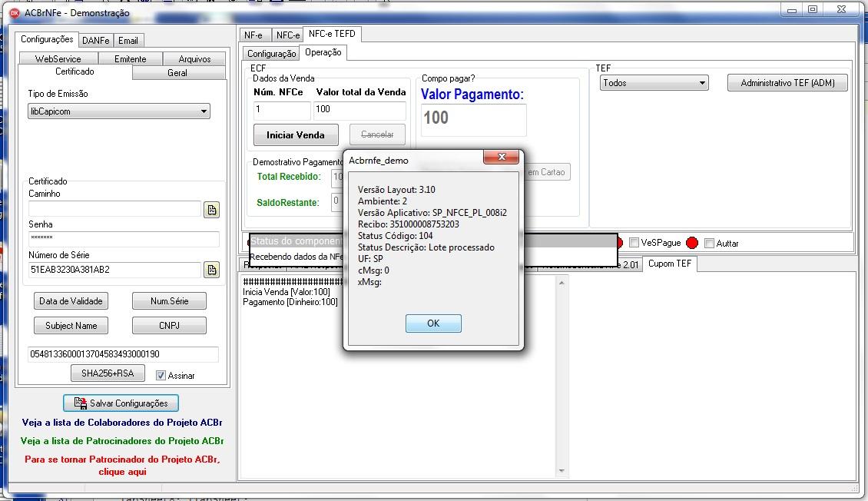Minimize the ACBrNFe window
The image size is (868, 501).
[792, 9]
